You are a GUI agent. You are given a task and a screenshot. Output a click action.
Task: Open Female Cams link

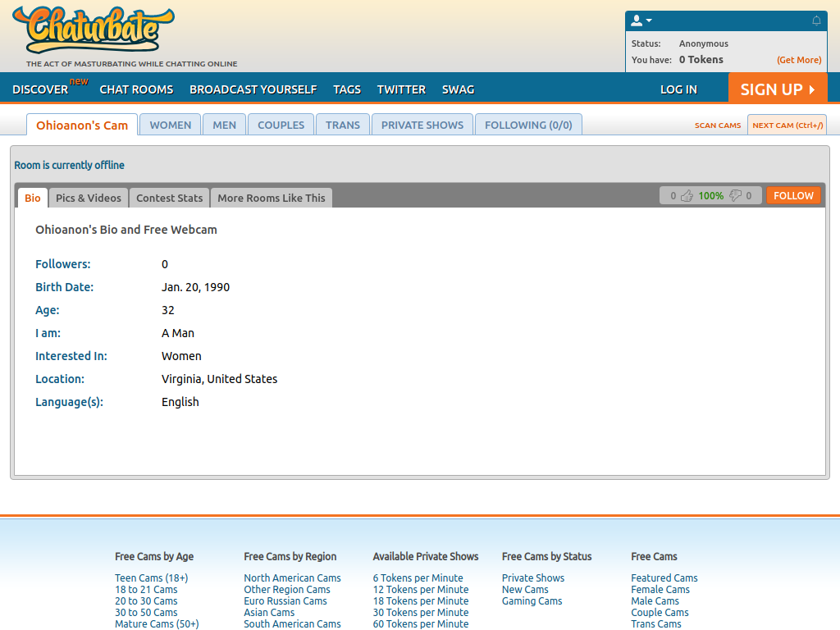660,589
